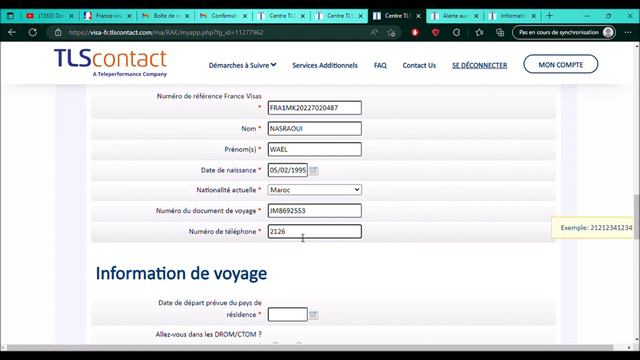Viewport: 640px width, 360px height.
Task: Close the France-visas tab
Action: [129, 16]
